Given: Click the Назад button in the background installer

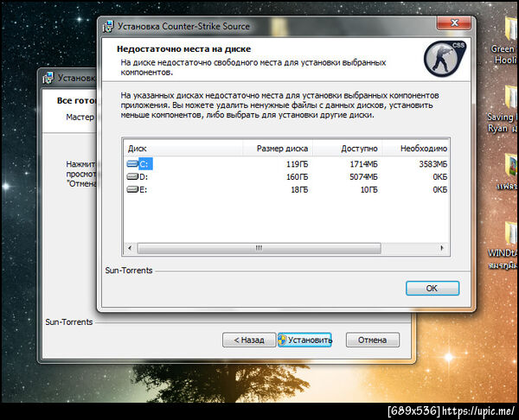Looking at the screenshot, I should click(249, 340).
